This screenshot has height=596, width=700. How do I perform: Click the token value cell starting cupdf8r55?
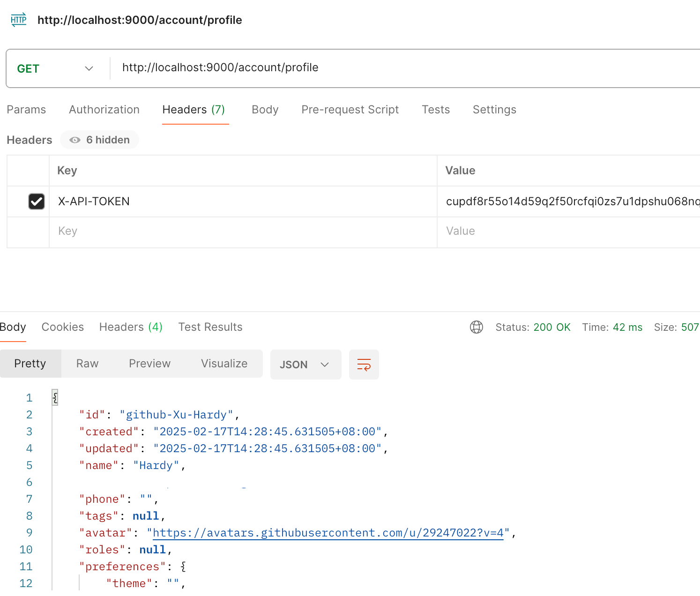[x=569, y=201]
